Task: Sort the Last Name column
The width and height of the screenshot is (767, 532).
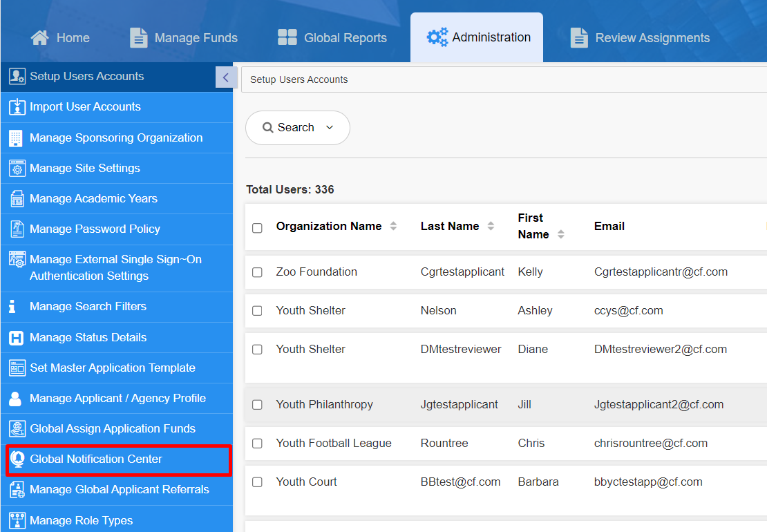Action: coord(491,227)
